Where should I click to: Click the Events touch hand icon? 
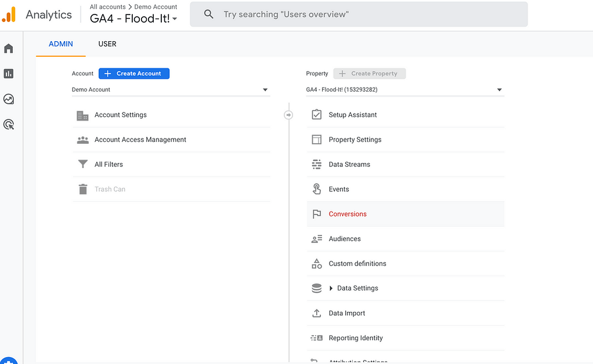tap(317, 189)
